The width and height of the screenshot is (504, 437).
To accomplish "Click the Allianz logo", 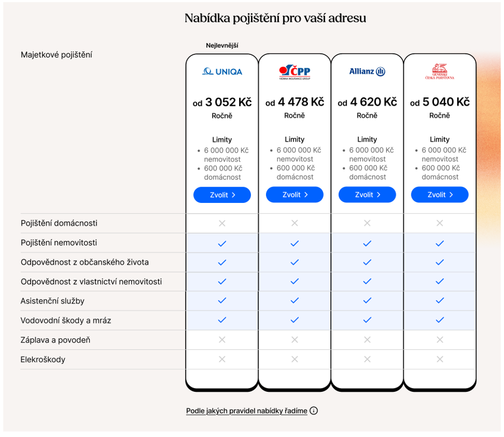I will (367, 72).
